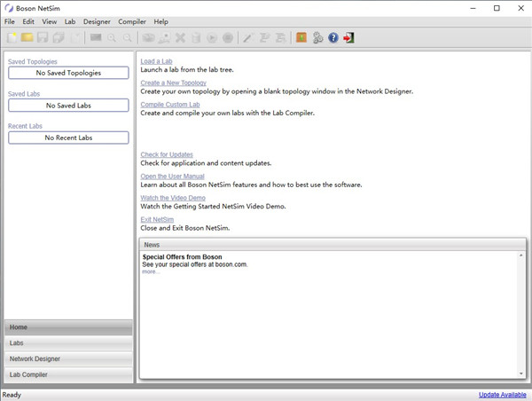
Task: Switch to the Network Designer panel
Action: (68, 359)
